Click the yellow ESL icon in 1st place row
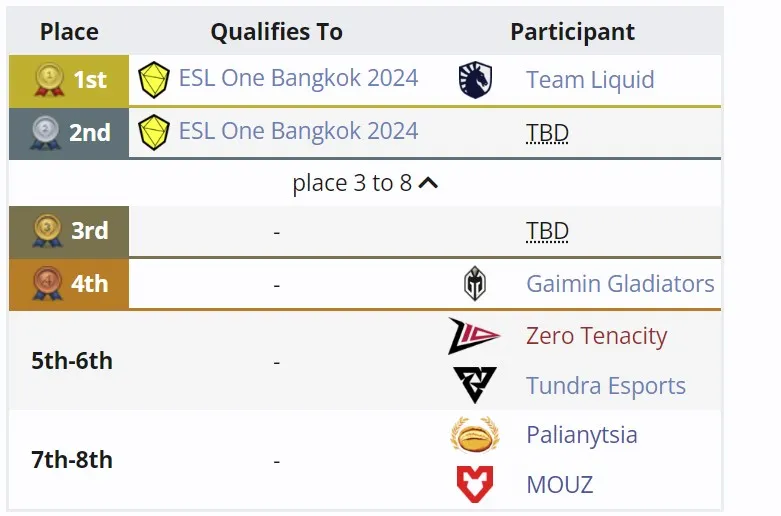 [154, 80]
